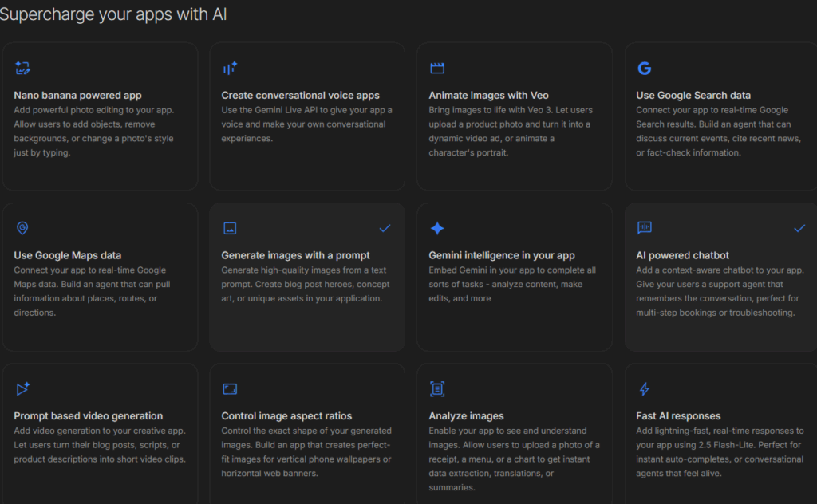The height and width of the screenshot is (504, 817).
Task: Click the Google Search G icon
Action: (644, 69)
